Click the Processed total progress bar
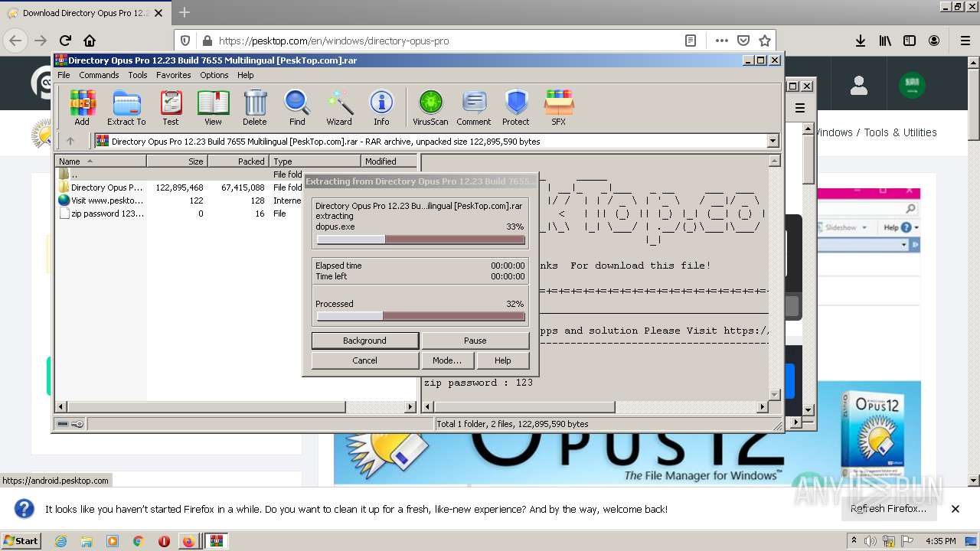The width and height of the screenshot is (980, 551). pos(420,316)
